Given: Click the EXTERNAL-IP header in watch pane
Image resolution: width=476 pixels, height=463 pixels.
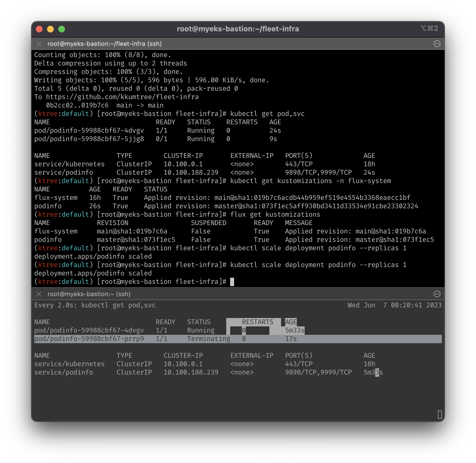Looking at the screenshot, I should coord(252,356).
